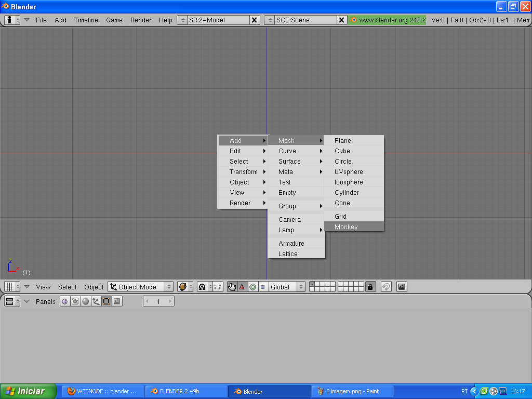532x399 pixels.
Task: Select the translate manipulator triangle icon
Action: click(242, 287)
